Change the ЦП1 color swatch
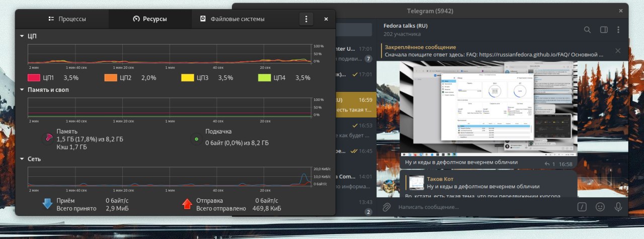The height and width of the screenshot is (239, 644). pyautogui.click(x=34, y=78)
